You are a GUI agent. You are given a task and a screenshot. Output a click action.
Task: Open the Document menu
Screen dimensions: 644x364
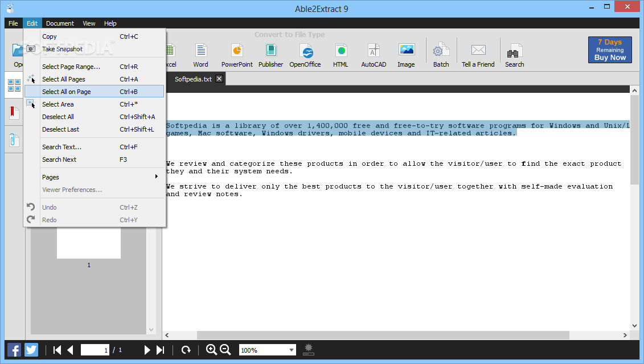(60, 23)
